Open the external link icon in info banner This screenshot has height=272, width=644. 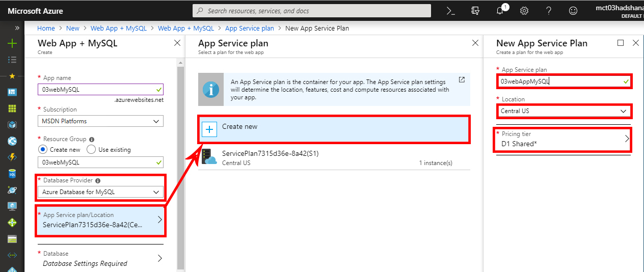click(462, 80)
